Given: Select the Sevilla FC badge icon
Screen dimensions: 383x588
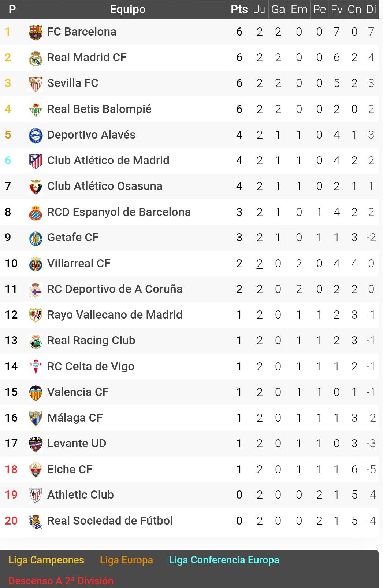Looking at the screenshot, I should [x=36, y=84].
